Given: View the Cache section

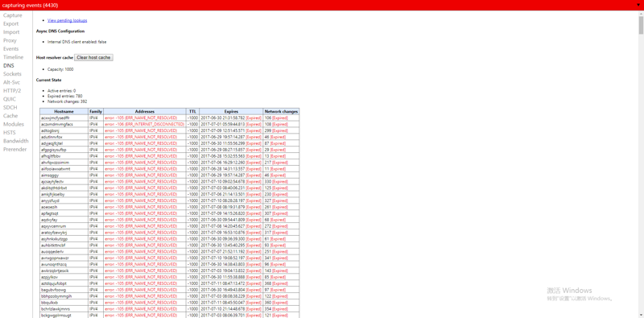Looking at the screenshot, I should point(10,116).
